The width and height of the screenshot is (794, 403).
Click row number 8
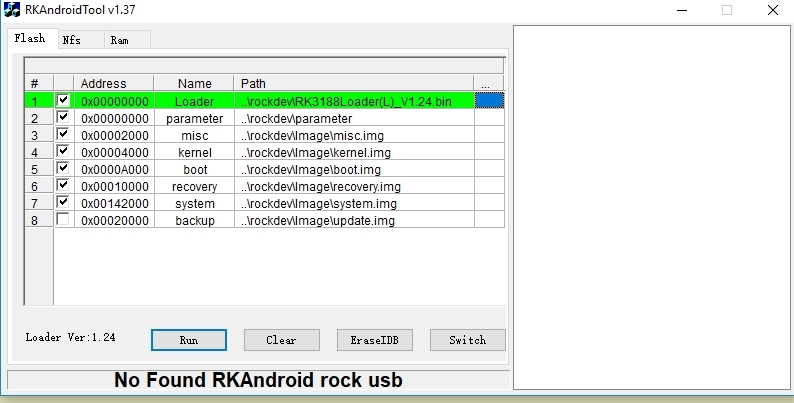click(39, 220)
